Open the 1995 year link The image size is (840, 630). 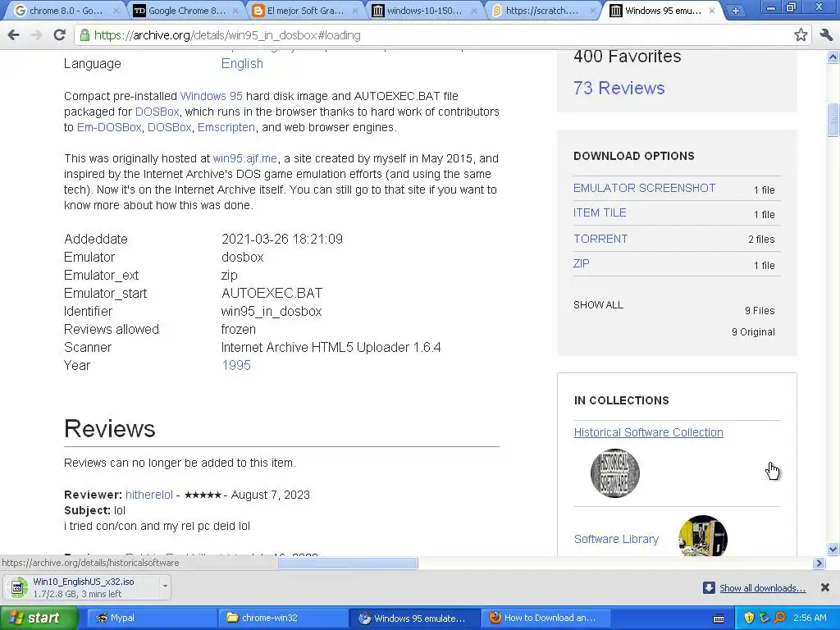tap(236, 365)
